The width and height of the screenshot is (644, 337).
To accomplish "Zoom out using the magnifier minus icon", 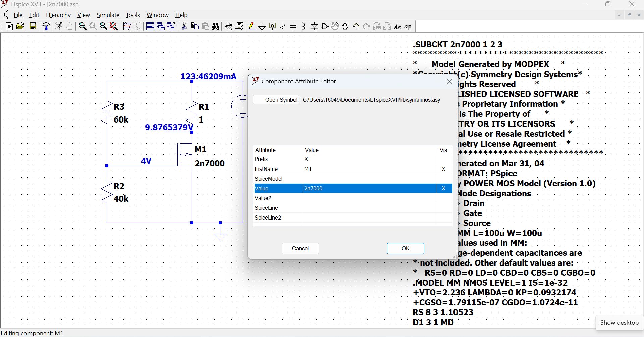I will click(x=103, y=27).
